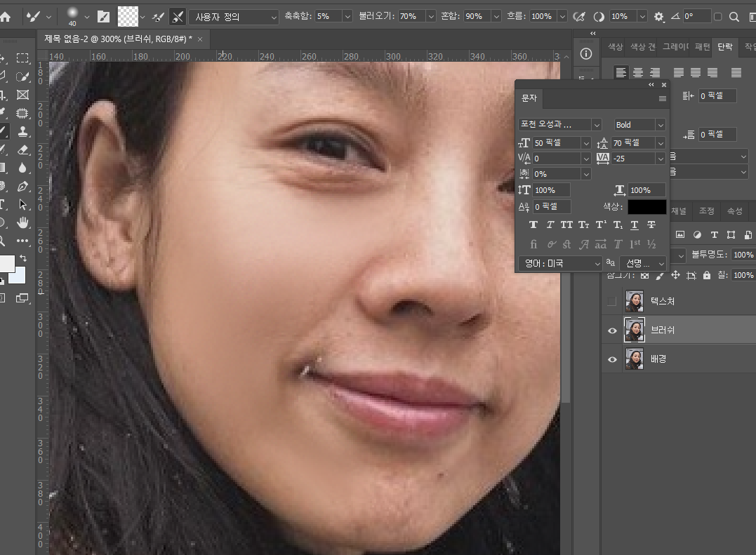Image resolution: width=756 pixels, height=555 pixels.
Task: Toggle load brush after each stroke
Action: click(x=158, y=17)
